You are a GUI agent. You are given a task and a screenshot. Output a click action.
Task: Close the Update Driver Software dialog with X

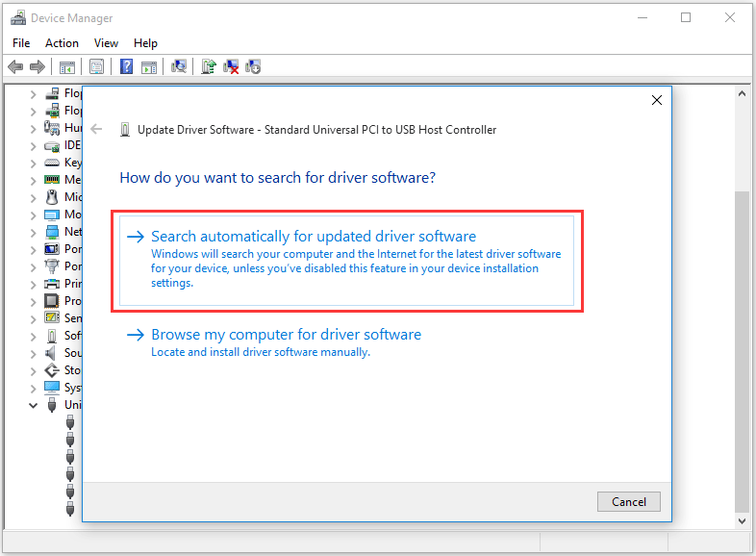coord(657,100)
